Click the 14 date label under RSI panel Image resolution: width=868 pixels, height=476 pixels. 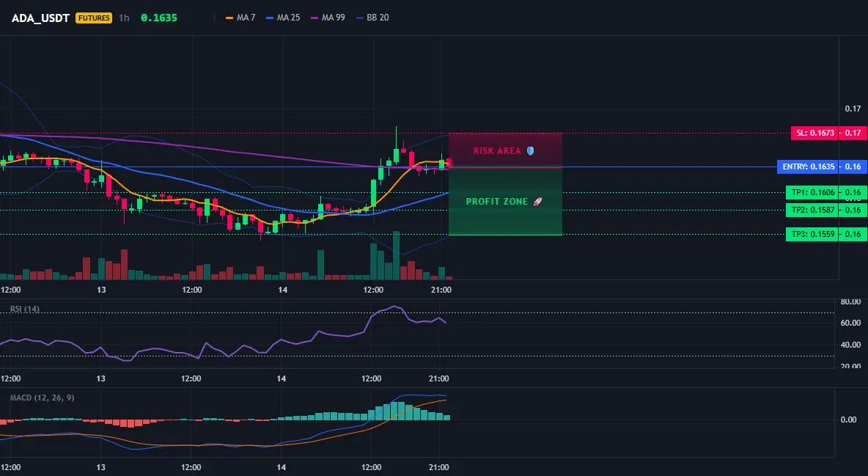(282, 378)
